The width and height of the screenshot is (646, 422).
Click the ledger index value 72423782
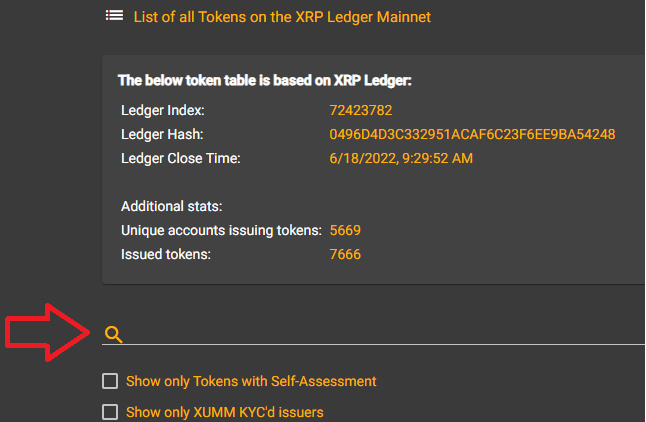coord(361,110)
